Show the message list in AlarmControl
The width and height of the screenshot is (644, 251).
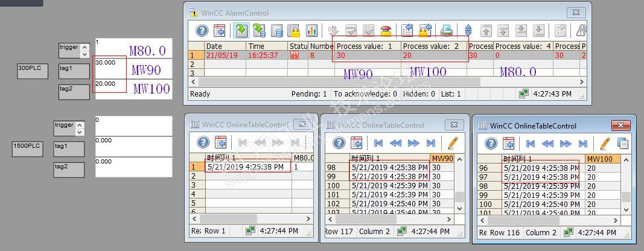pos(241,30)
